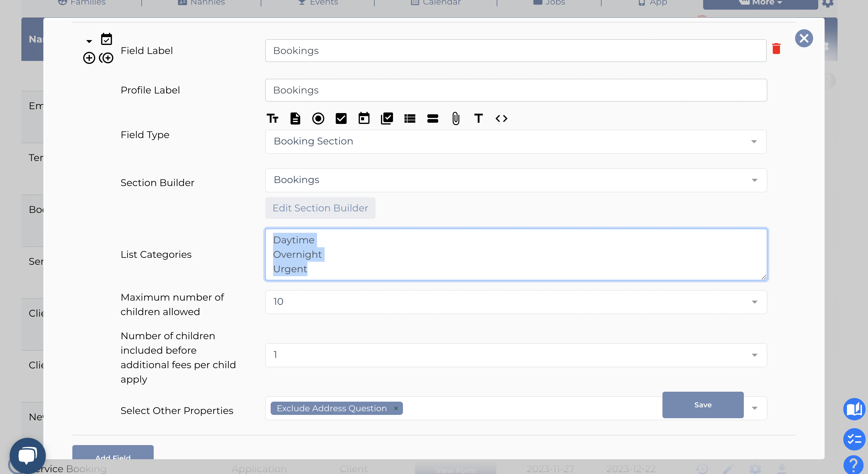
Task: Edit the Profile Label input showing Bookings
Action: 516,90
